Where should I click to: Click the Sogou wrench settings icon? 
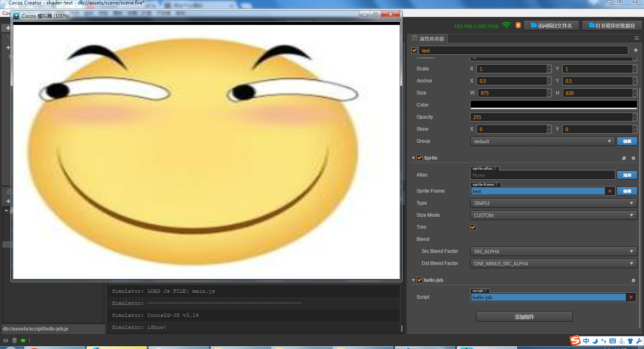tap(639, 341)
